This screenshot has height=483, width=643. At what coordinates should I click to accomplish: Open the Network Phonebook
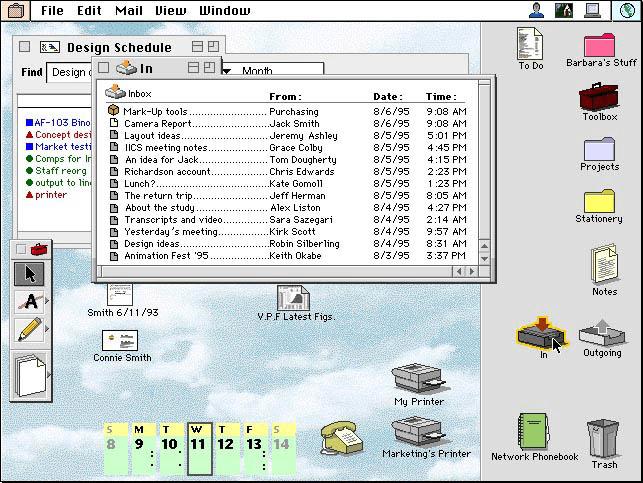click(x=532, y=432)
